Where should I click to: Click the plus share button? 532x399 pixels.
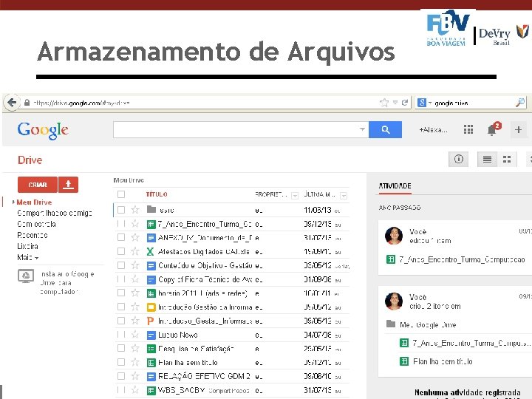pyautogui.click(x=518, y=129)
